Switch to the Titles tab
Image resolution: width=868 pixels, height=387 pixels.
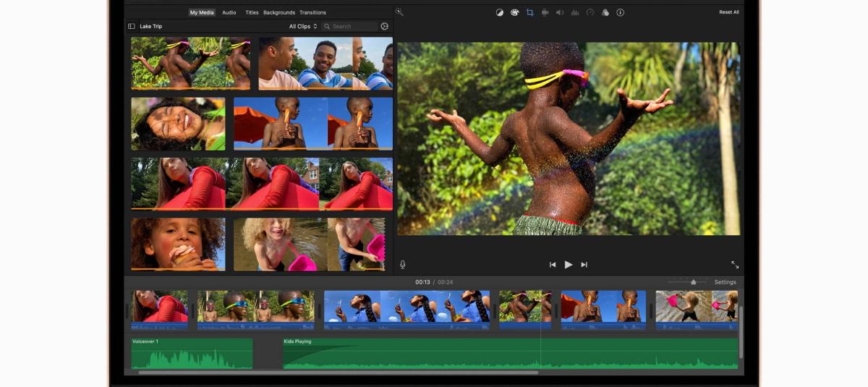coord(252,12)
